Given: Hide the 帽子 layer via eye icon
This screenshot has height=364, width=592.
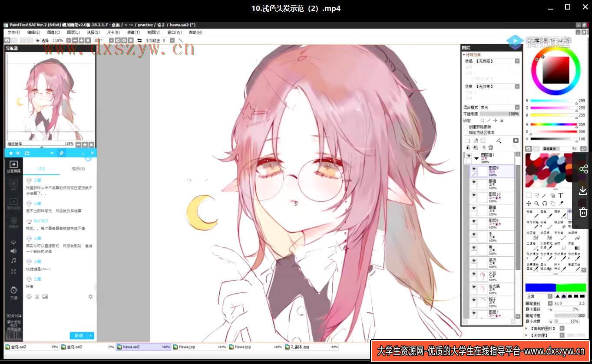Looking at the screenshot, I should pyautogui.click(x=474, y=300).
